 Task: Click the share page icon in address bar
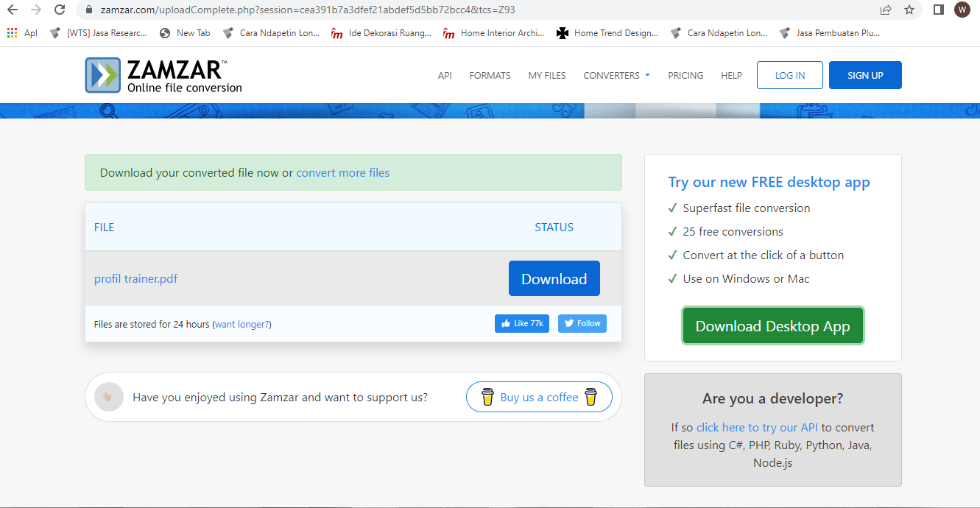pos(886,10)
